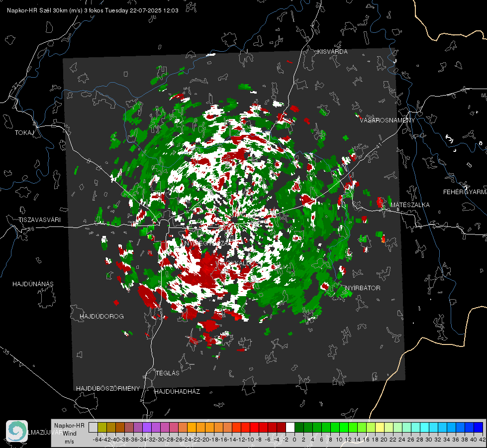Click road number 41 near Vásárosnamény
This screenshot has height=448, width=487.
pos(379,145)
